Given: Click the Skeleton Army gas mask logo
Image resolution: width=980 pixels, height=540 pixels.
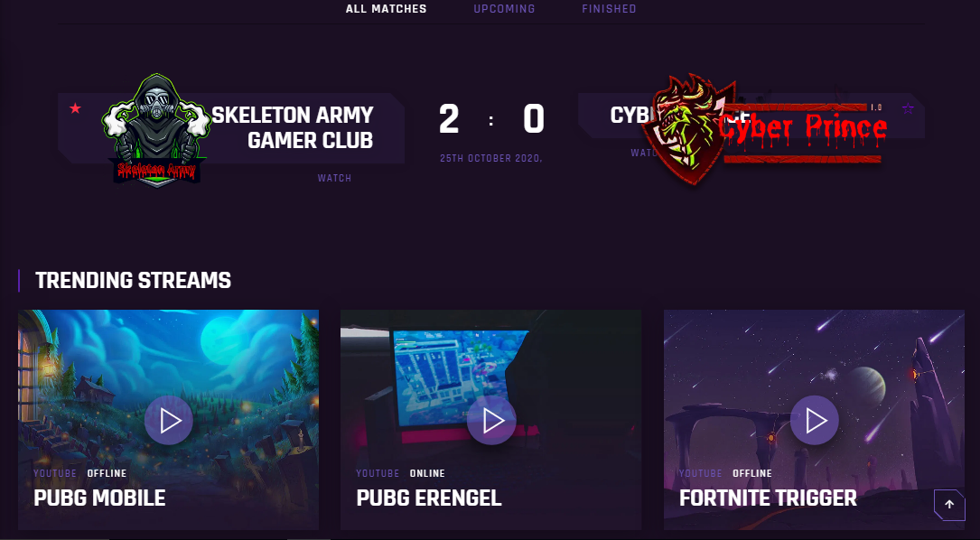Looking at the screenshot, I should tap(157, 130).
